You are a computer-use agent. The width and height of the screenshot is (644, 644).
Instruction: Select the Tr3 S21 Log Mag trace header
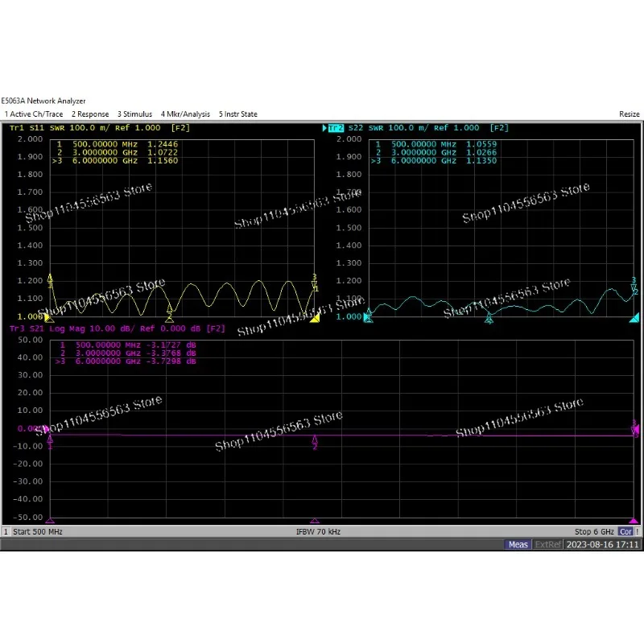click(117, 328)
